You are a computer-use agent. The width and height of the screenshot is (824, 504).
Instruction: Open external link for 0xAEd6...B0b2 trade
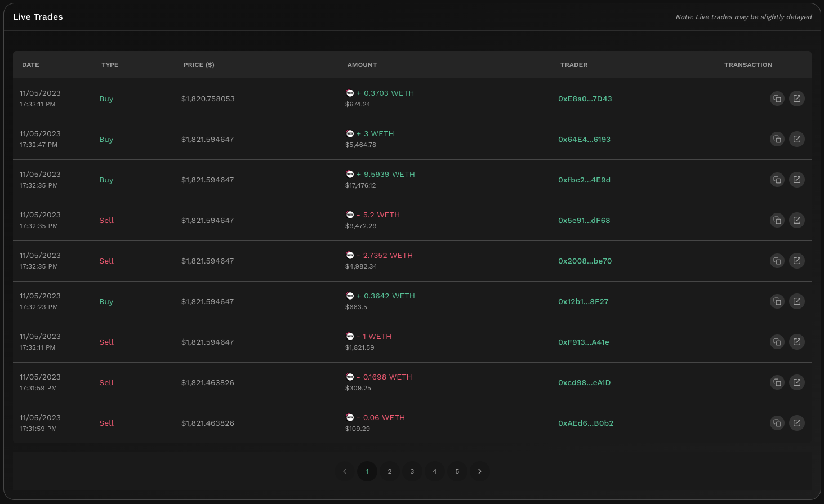point(796,423)
